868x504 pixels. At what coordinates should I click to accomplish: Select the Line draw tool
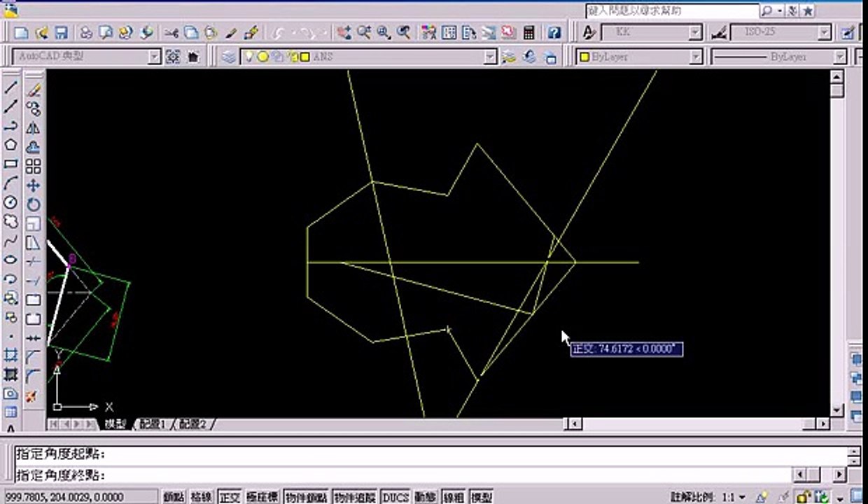pyautogui.click(x=10, y=88)
